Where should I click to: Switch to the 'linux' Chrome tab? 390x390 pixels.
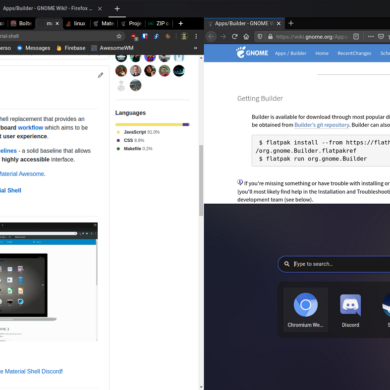(76, 23)
